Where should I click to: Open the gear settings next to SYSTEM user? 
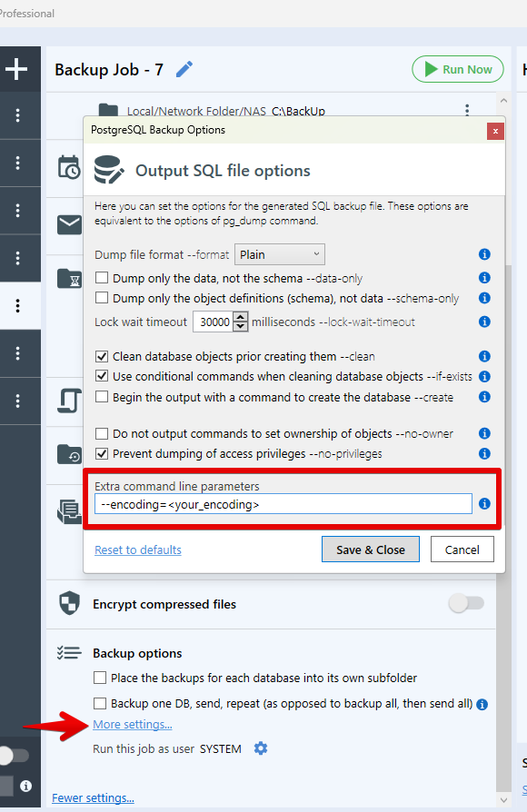coord(261,748)
